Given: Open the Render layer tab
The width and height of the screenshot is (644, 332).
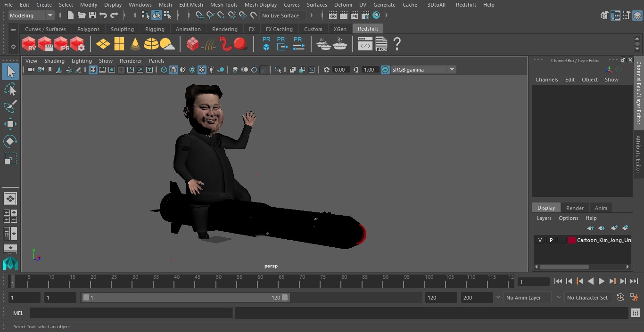Looking at the screenshot, I should 575,208.
